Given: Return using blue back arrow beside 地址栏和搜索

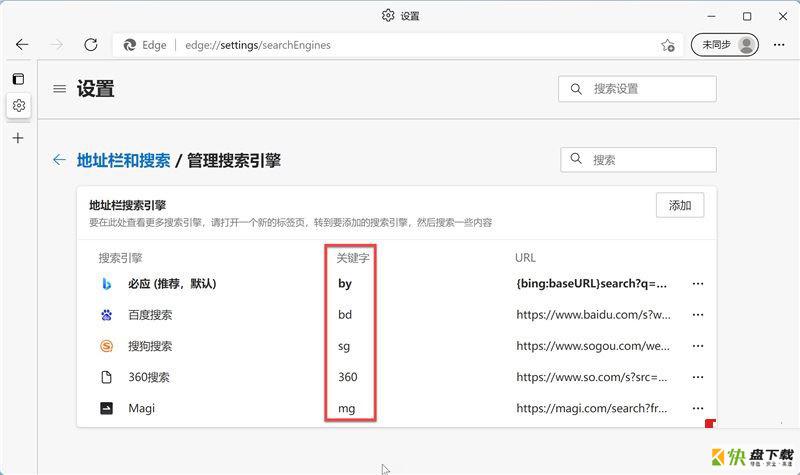Looking at the screenshot, I should (59, 160).
